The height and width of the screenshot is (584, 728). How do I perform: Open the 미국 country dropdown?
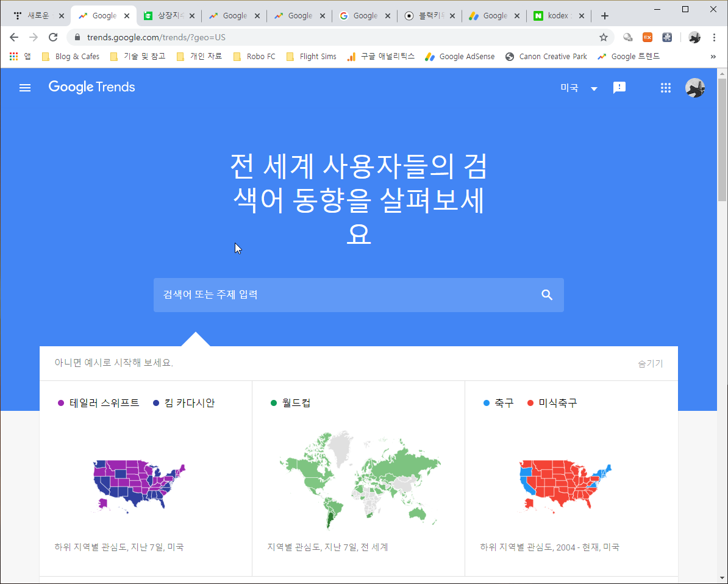[x=579, y=88]
